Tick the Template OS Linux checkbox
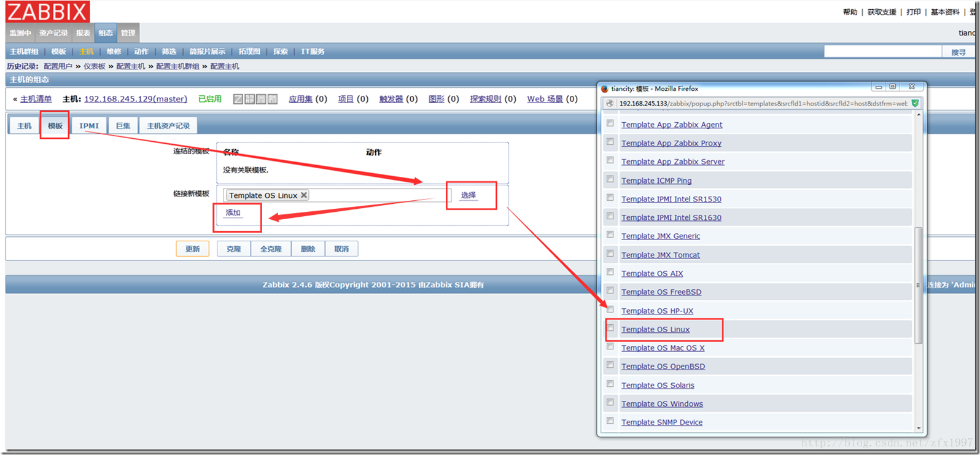Screen dimensions: 980x455 click(610, 328)
